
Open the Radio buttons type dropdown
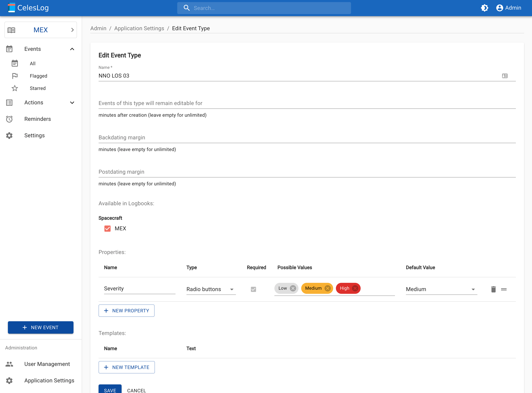(232, 290)
